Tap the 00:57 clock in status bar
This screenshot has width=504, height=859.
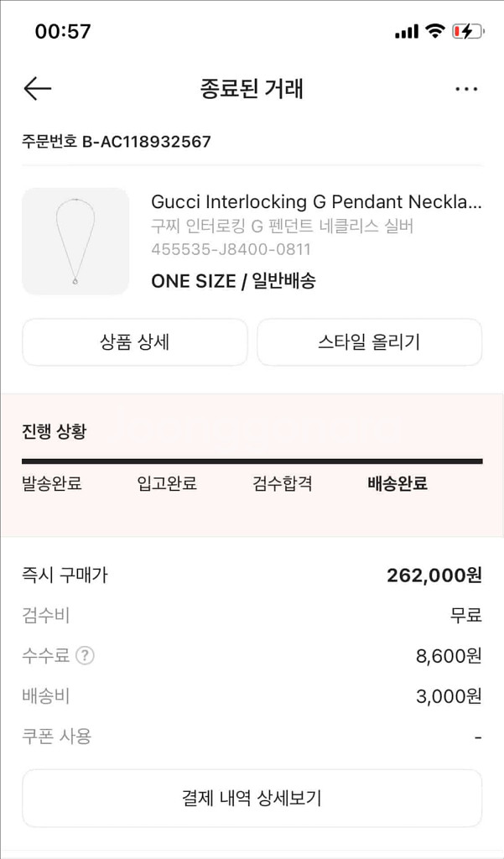point(63,32)
